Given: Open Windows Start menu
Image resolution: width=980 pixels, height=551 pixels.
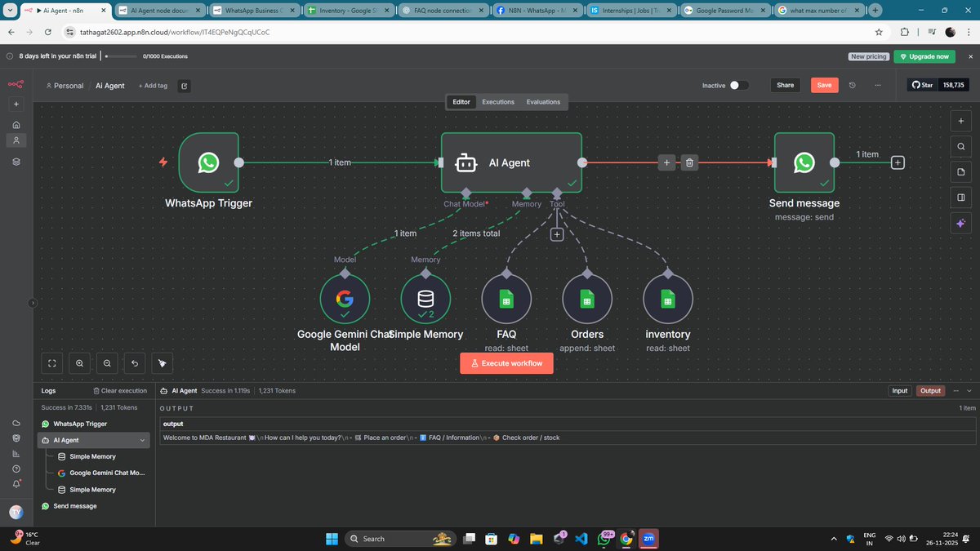Looking at the screenshot, I should pos(332,539).
